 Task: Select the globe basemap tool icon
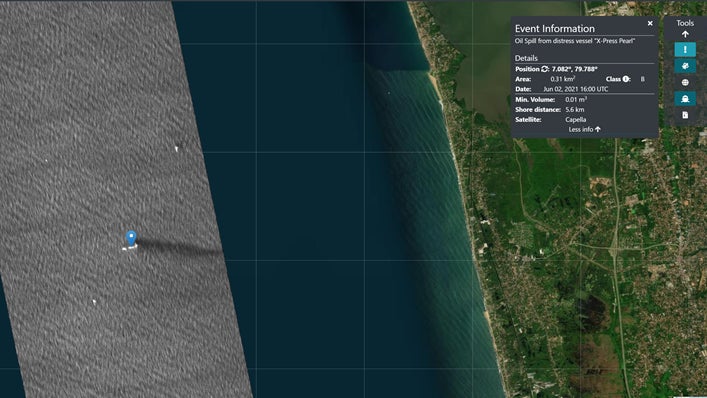pyautogui.click(x=685, y=82)
